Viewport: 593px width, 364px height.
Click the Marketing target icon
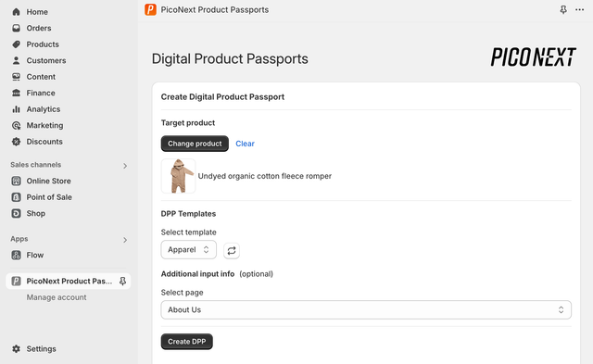16,125
